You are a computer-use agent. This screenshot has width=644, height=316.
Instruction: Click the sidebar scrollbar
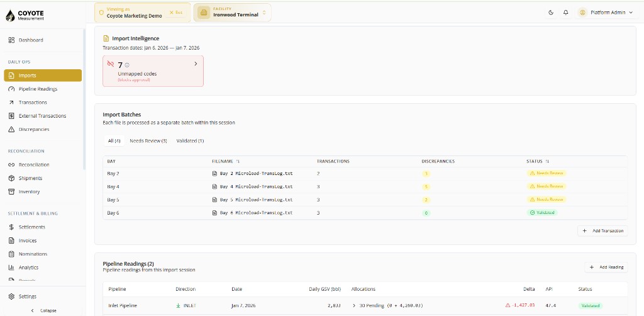point(84,99)
